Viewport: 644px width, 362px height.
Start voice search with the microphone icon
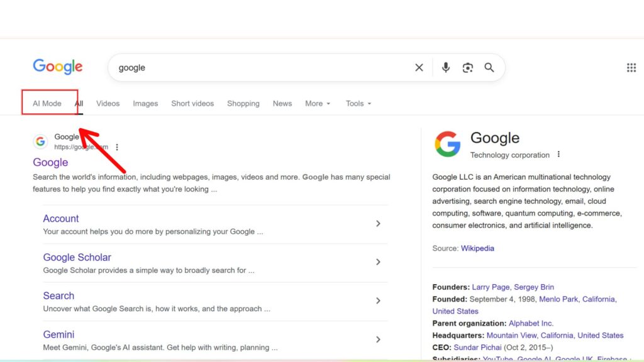tap(446, 68)
